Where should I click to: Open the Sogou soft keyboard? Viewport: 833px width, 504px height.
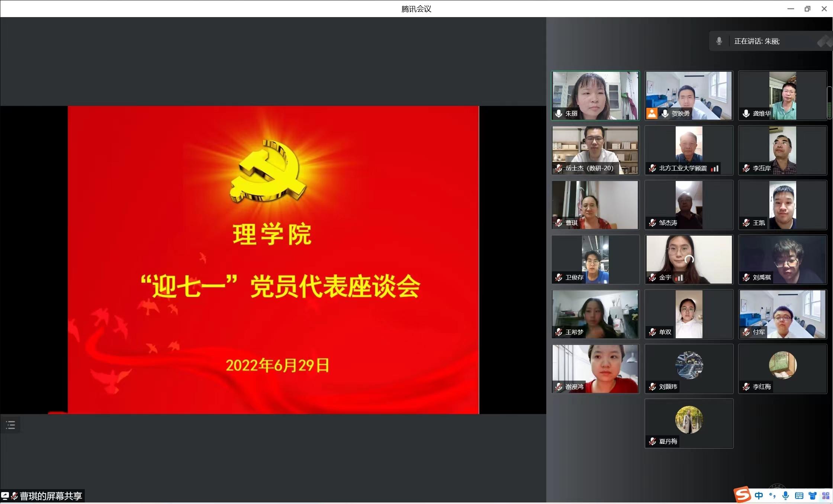[x=799, y=495]
